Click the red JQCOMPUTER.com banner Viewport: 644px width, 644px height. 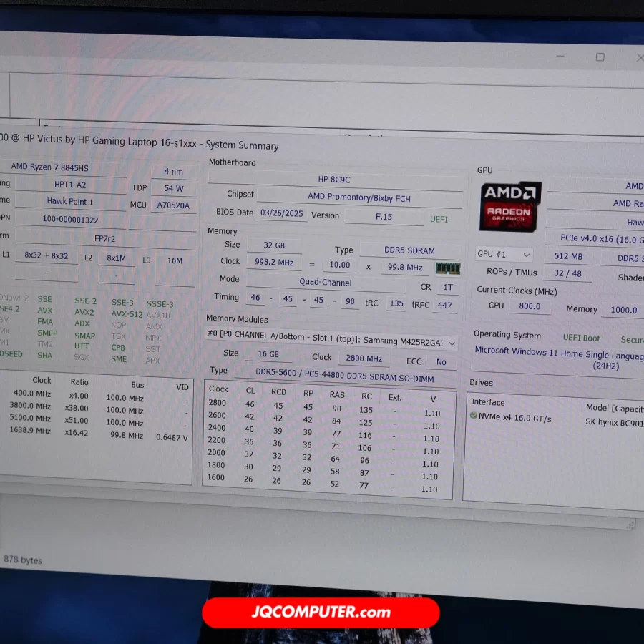(x=321, y=612)
